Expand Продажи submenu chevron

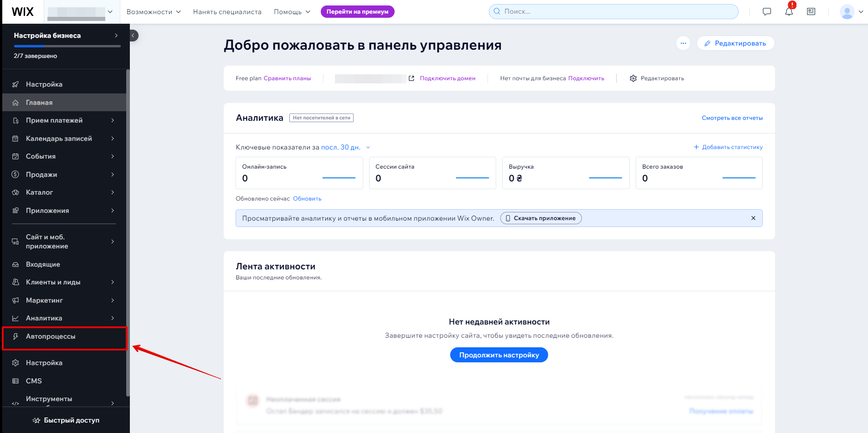coord(113,175)
